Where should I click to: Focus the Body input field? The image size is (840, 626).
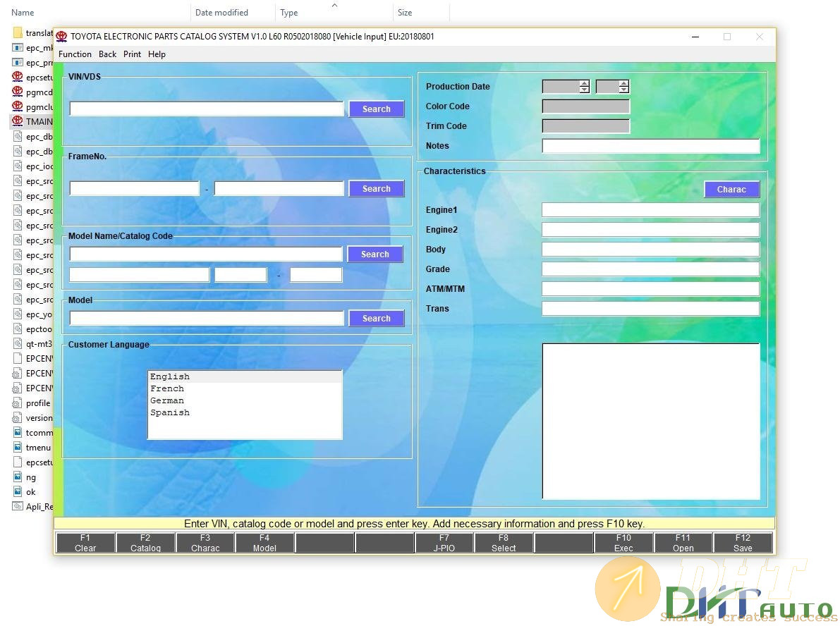(x=651, y=250)
